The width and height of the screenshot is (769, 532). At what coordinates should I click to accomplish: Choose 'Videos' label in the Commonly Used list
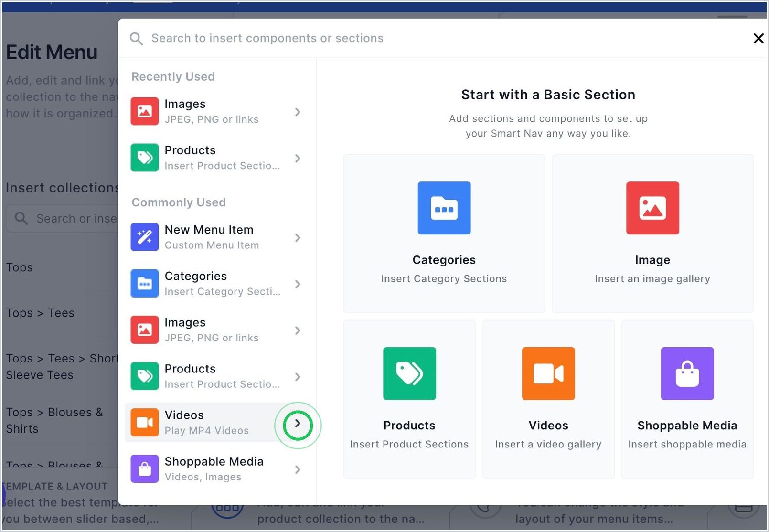tap(184, 415)
